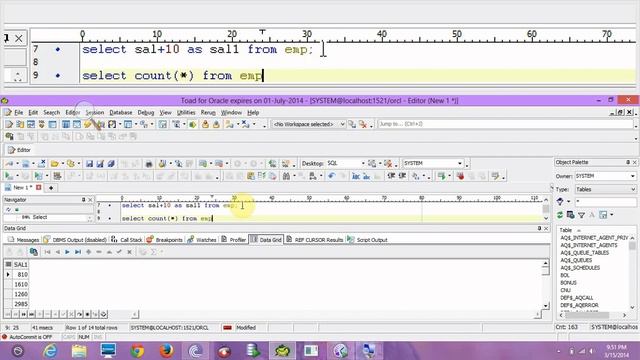Image resolution: width=640 pixels, height=360 pixels.
Task: Go to next record in Data Grid
Action: click(67, 252)
